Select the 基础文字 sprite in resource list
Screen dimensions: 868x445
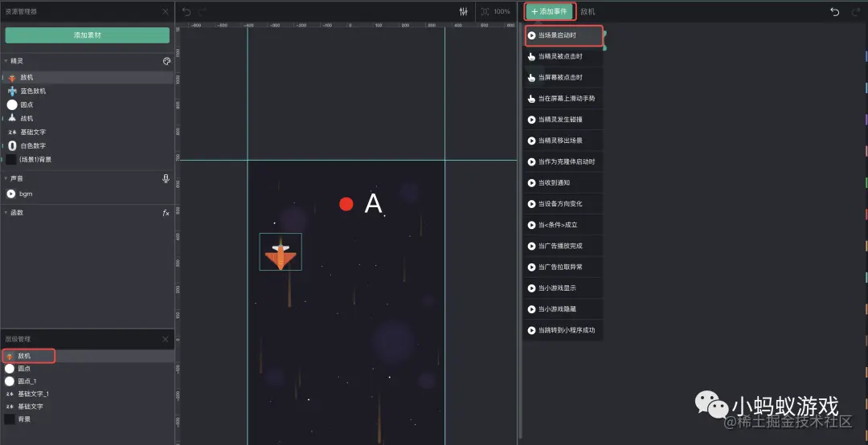88,132
